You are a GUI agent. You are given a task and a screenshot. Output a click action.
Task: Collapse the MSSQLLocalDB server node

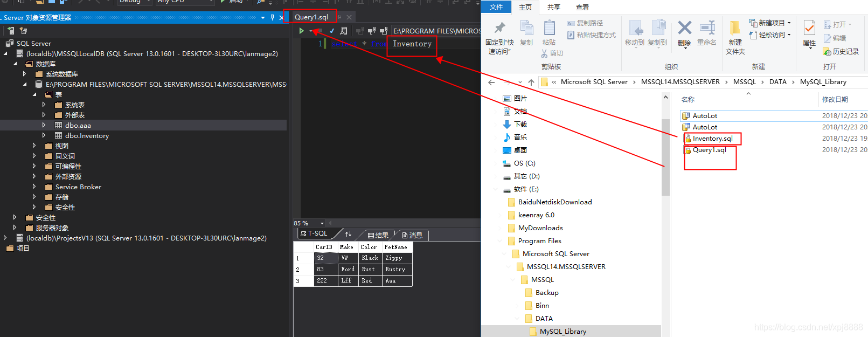(6, 53)
